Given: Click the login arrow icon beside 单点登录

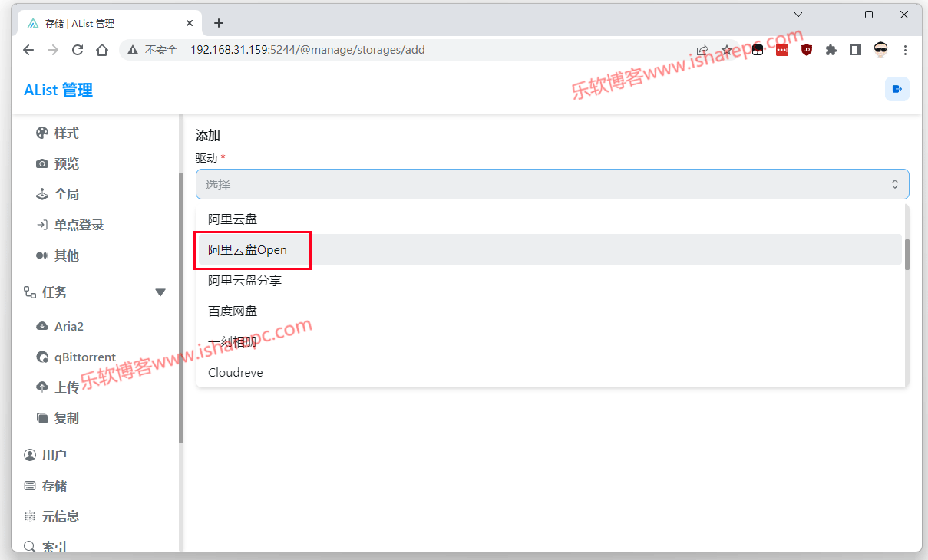Looking at the screenshot, I should [42, 226].
